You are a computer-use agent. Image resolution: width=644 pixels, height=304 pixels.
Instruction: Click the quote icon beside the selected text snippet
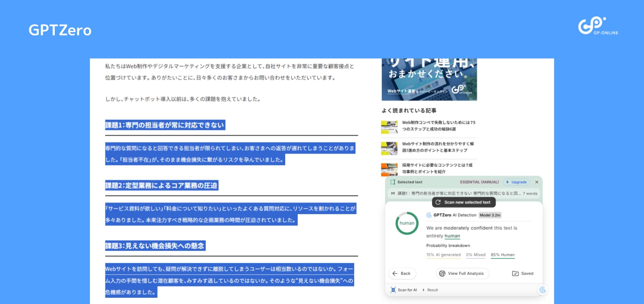pyautogui.click(x=393, y=193)
